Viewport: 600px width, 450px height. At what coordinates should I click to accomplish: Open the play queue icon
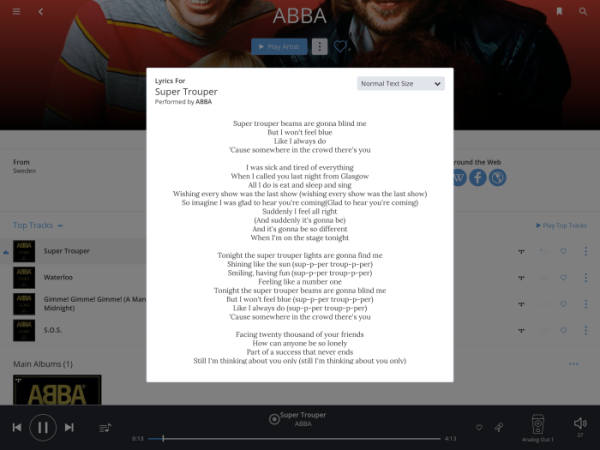coord(105,427)
